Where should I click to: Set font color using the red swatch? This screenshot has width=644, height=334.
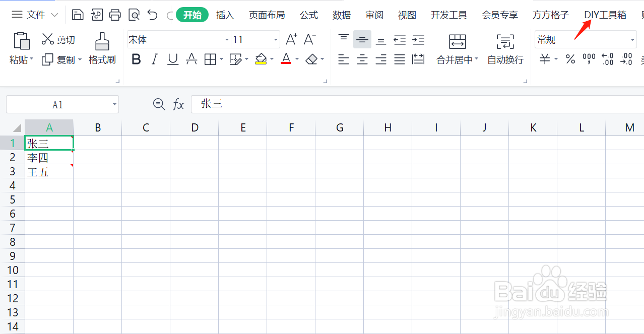[x=286, y=59]
